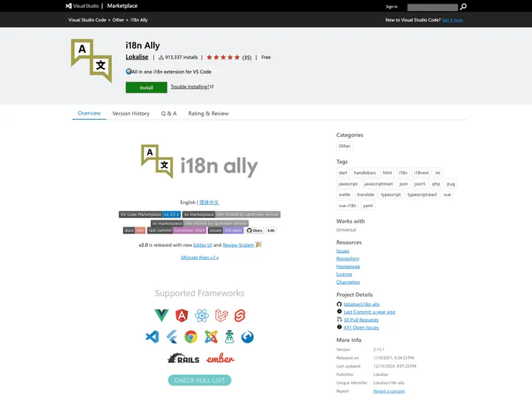Click the docs wiki badge
Viewport: 532px width, 396px height.
click(134, 230)
